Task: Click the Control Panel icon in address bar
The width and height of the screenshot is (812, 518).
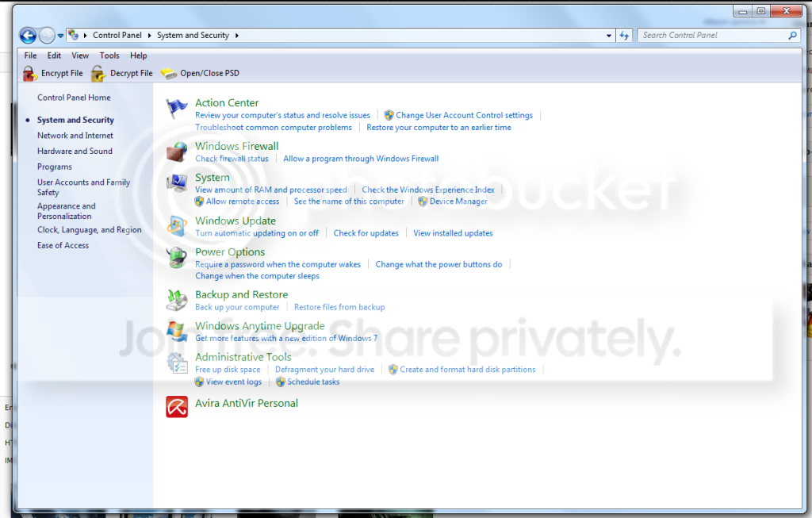Action: click(74, 35)
